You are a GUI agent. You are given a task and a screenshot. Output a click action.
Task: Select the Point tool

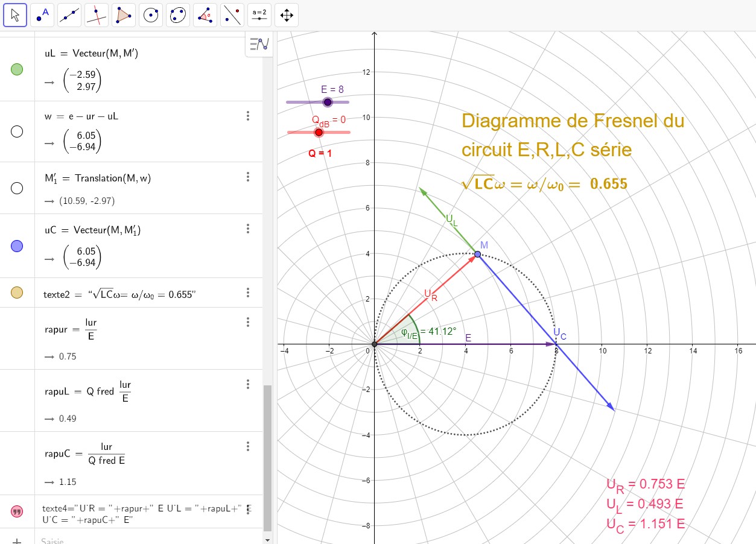click(42, 15)
